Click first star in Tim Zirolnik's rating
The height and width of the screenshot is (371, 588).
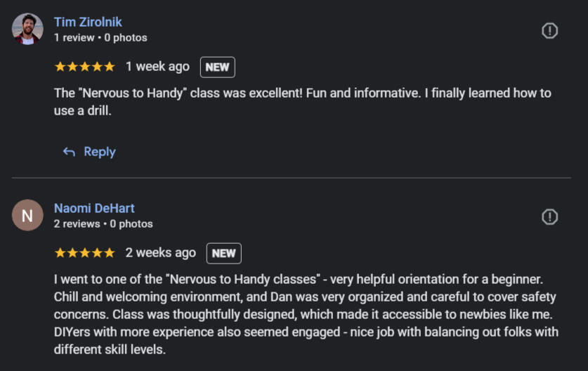[x=60, y=67]
